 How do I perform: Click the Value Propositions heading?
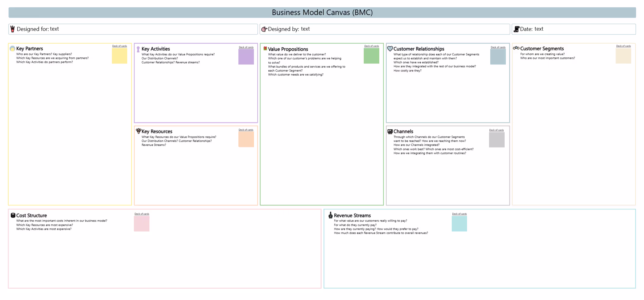[x=288, y=49]
